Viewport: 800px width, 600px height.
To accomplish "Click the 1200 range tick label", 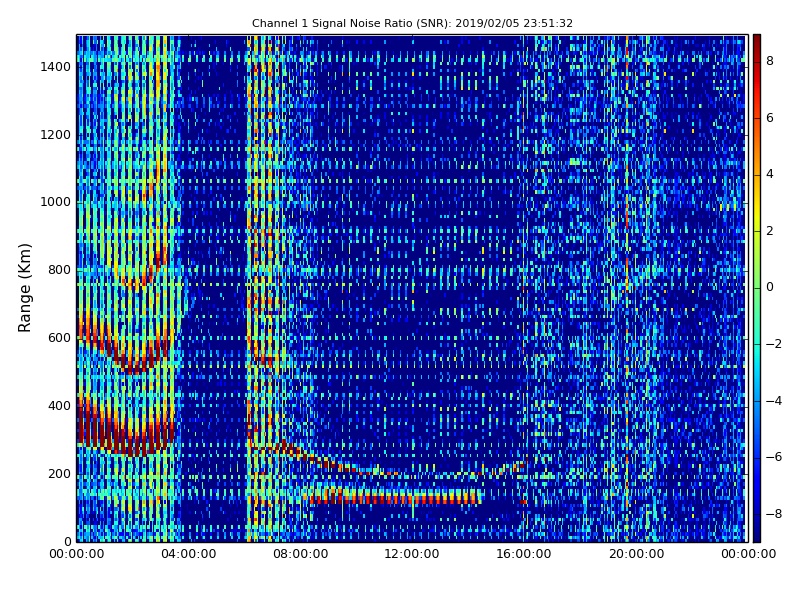I will [56, 135].
